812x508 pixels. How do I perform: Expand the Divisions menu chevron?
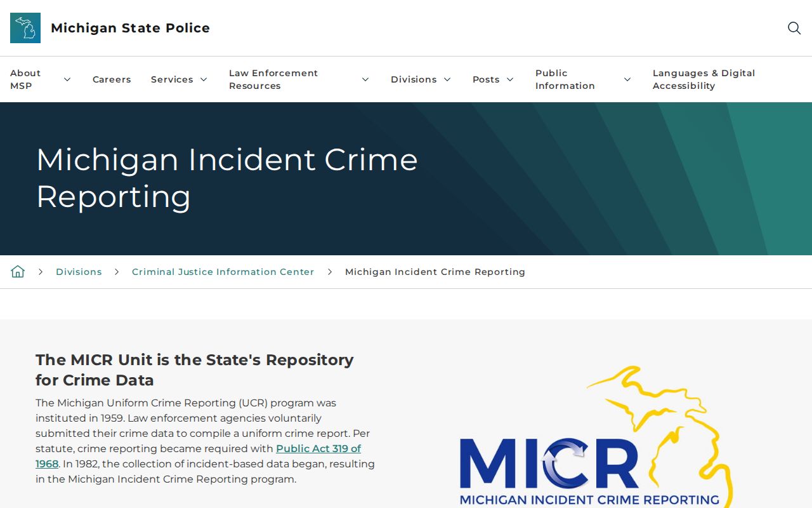[447, 79]
